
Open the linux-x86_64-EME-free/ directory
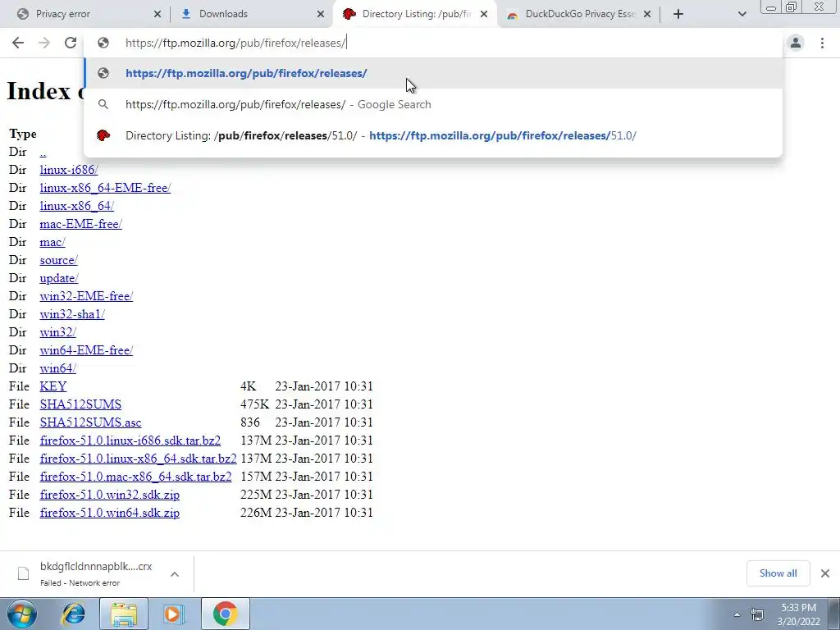(x=105, y=188)
